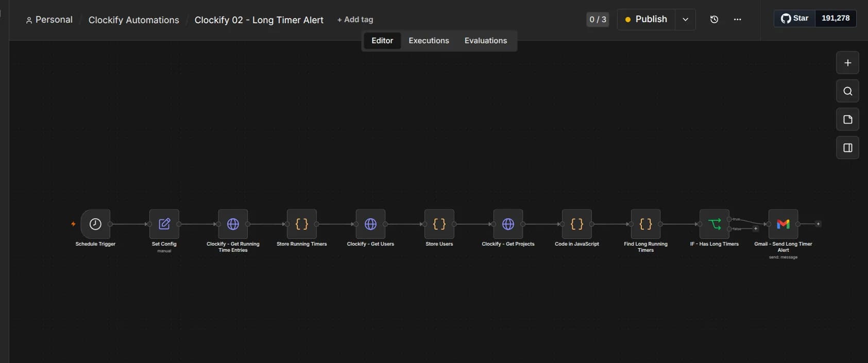Open the canvas search magnifier button
This screenshot has width=868, height=363.
pos(847,91)
